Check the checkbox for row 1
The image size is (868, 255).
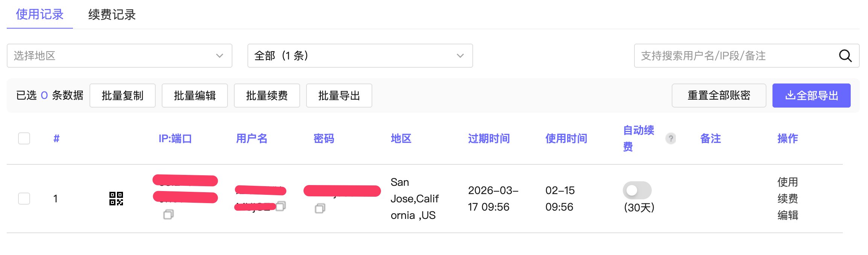coord(24,199)
